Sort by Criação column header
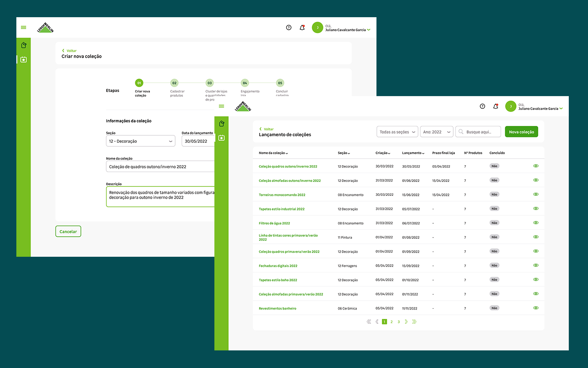Image resolution: width=588 pixels, height=368 pixels. pos(383,153)
